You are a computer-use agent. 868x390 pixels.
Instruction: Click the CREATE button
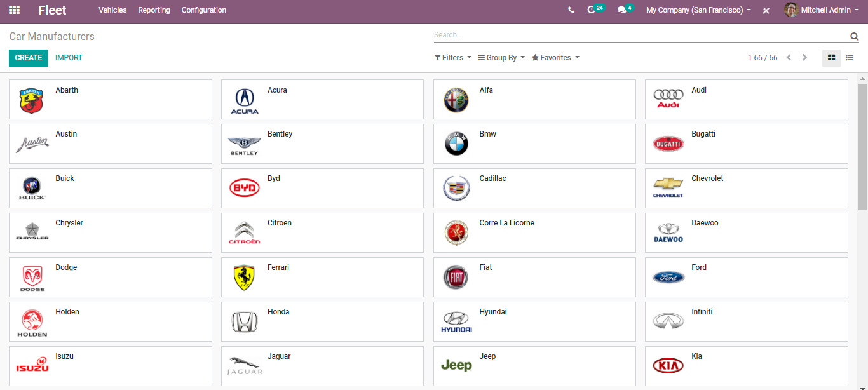[x=29, y=58]
